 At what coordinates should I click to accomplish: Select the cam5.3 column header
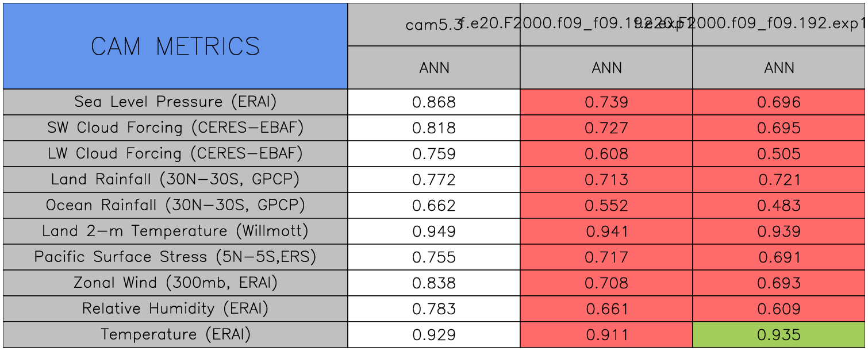[x=433, y=25]
